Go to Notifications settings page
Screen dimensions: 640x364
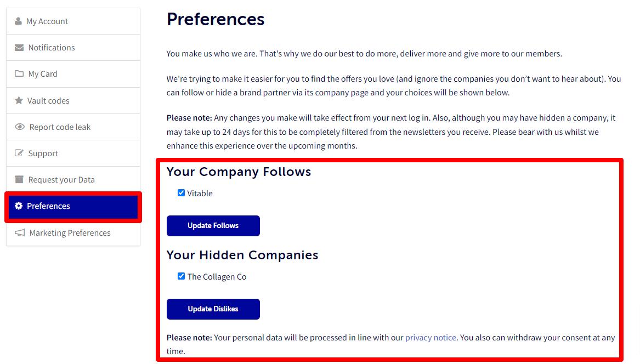52,48
